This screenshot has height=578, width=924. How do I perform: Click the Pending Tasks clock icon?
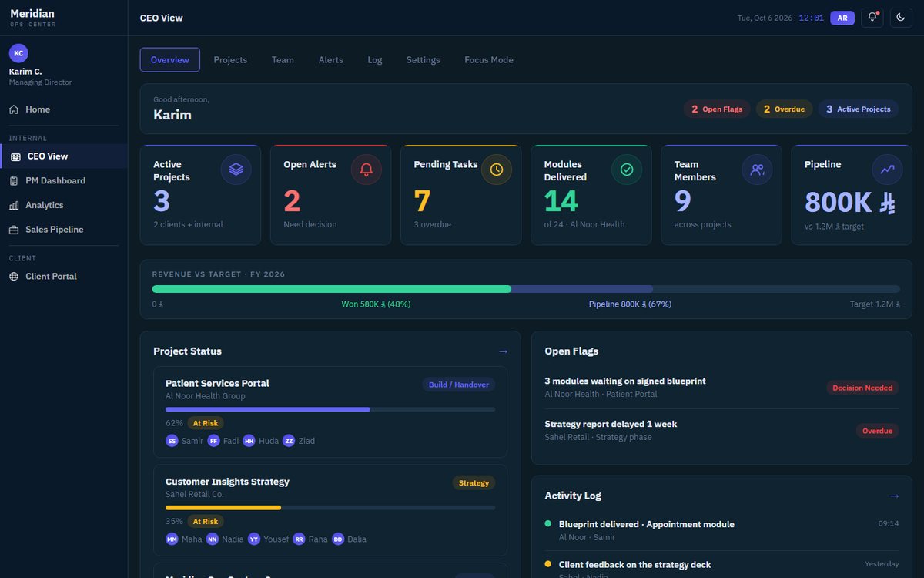point(497,170)
